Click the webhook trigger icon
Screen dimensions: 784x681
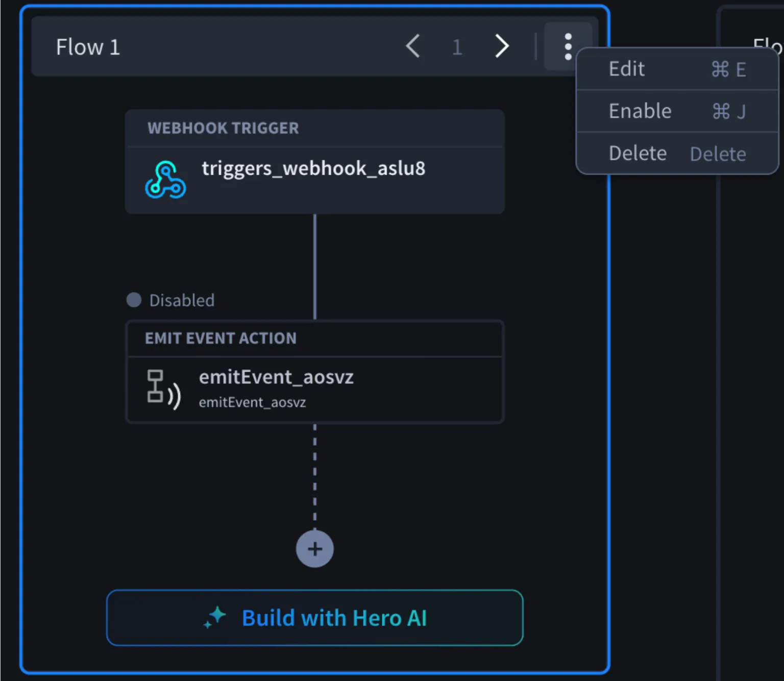click(165, 180)
